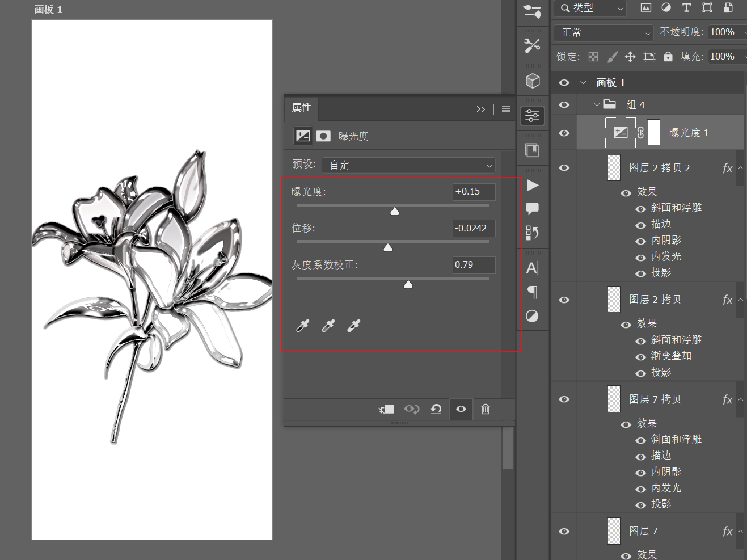The width and height of the screenshot is (747, 560).
Task: Select the 图层 2 拷贝 2 layer
Action: tap(660, 168)
